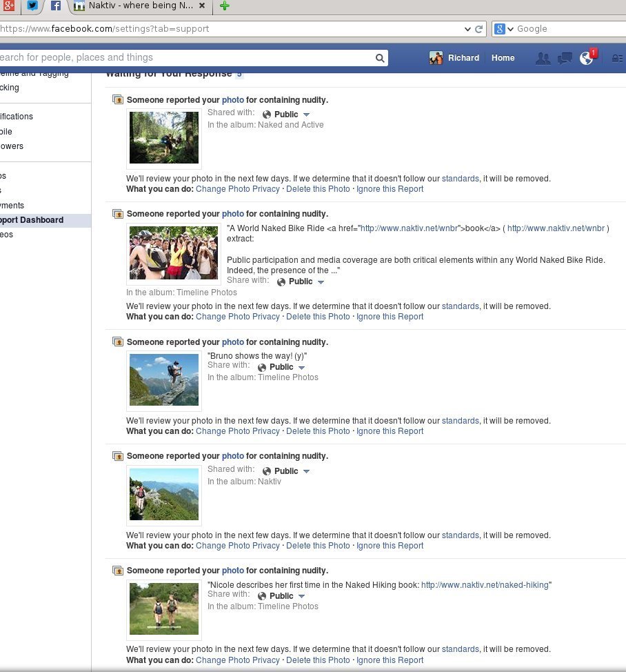This screenshot has width=626, height=672.
Task: Click the globe icon for the Naktiv album photo
Action: [x=267, y=471]
